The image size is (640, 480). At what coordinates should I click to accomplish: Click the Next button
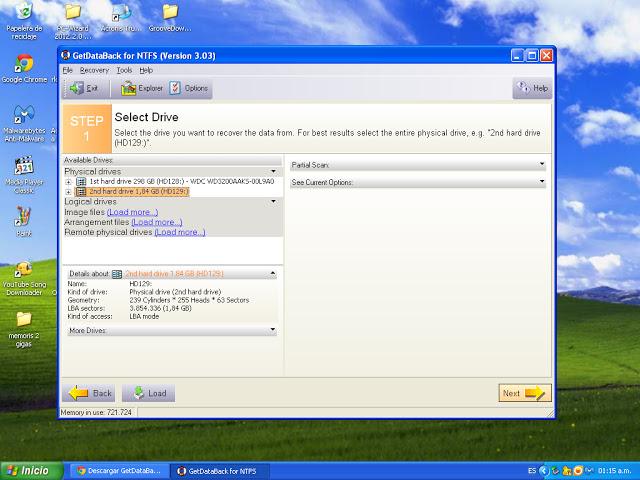click(x=524, y=393)
